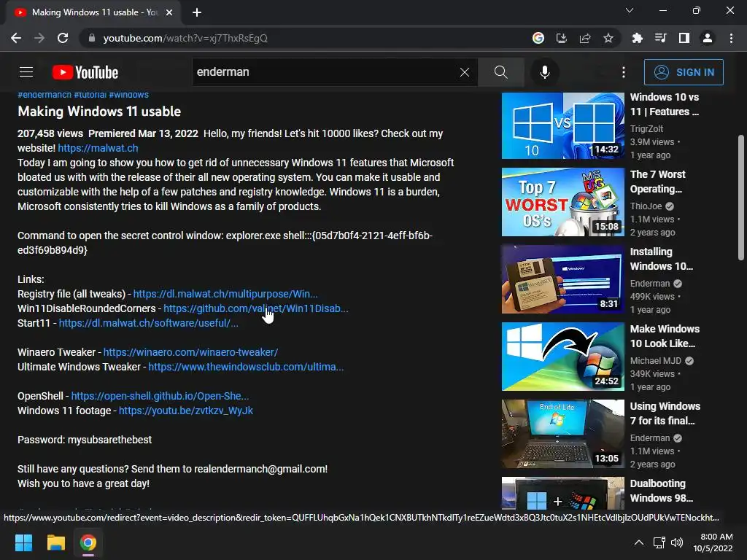Screen dimensions: 747x560
Task: Go forward with the browser forward arrow
Action: 39,38
